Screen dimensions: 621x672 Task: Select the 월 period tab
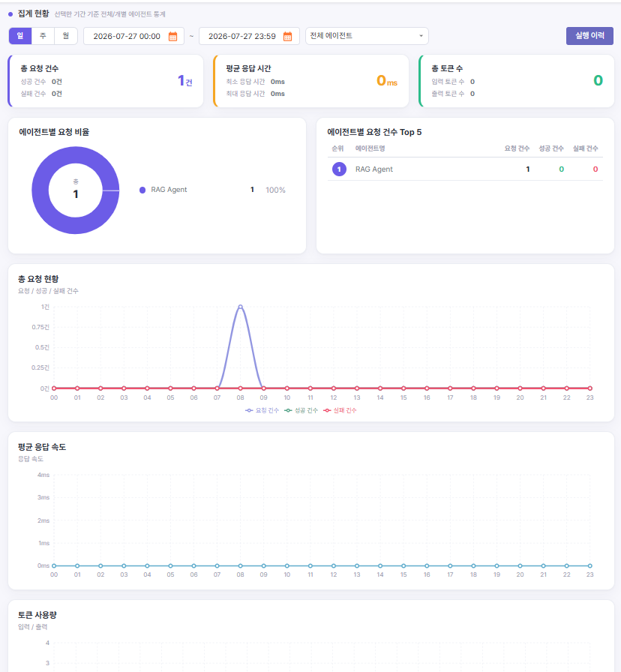(x=65, y=36)
